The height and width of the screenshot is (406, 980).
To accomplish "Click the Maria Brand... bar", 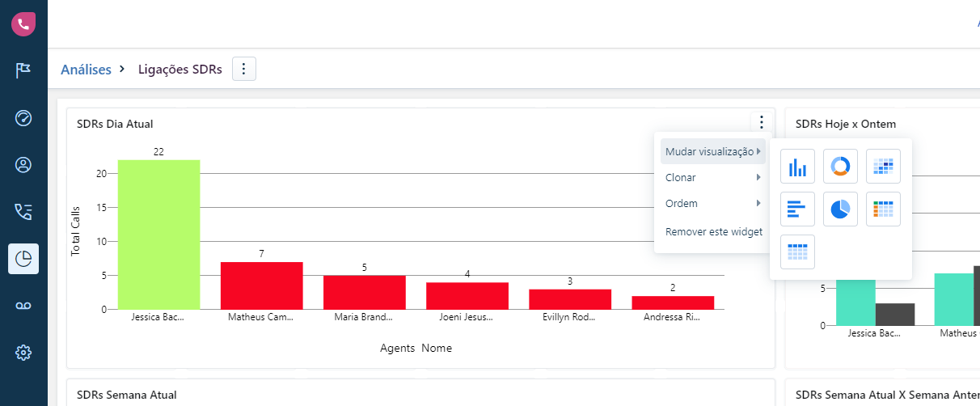I will (364, 292).
